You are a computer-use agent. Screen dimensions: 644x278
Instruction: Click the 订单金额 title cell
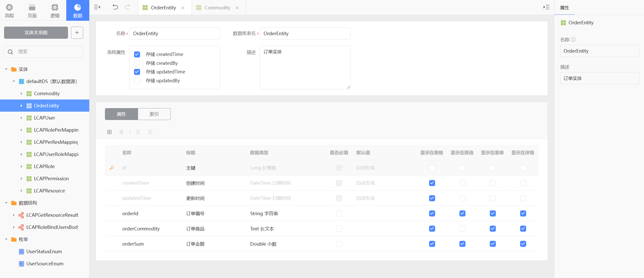tap(195, 244)
